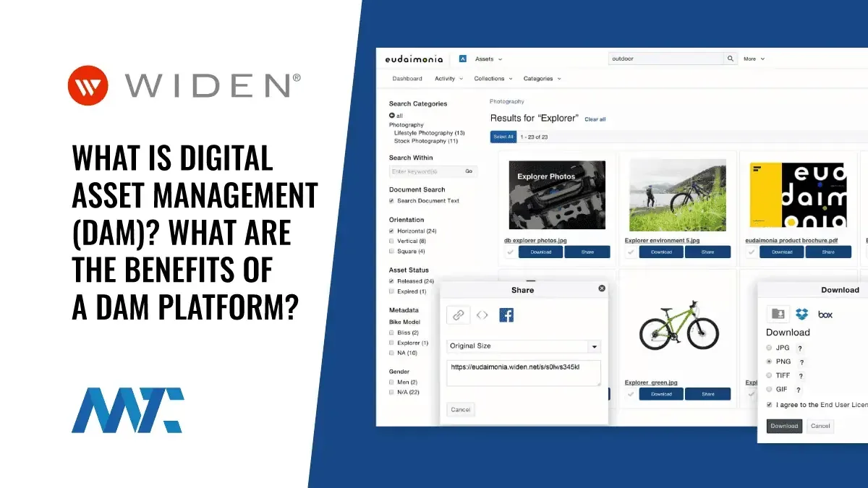This screenshot has height=488, width=868.
Task: Select the link share icon
Action: 458,314
